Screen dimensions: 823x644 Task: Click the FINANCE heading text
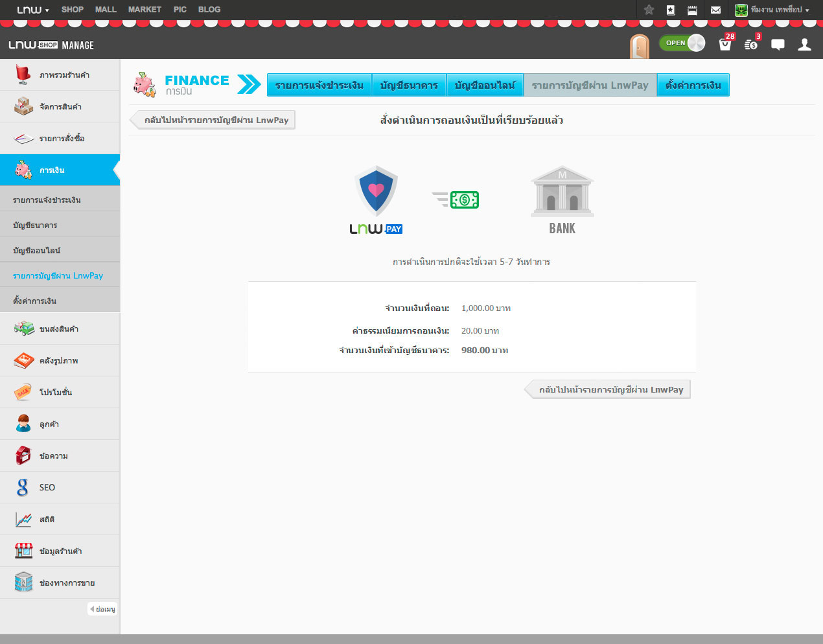click(197, 80)
